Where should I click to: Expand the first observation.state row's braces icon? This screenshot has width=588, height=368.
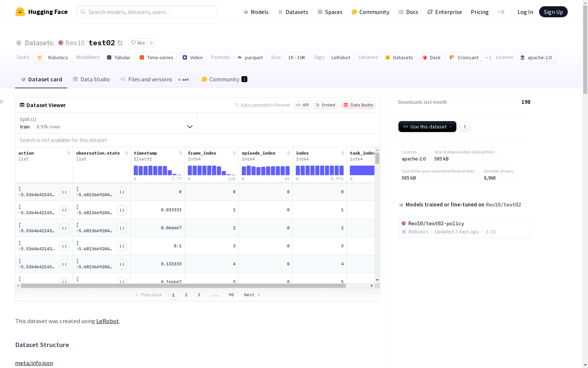122,192
